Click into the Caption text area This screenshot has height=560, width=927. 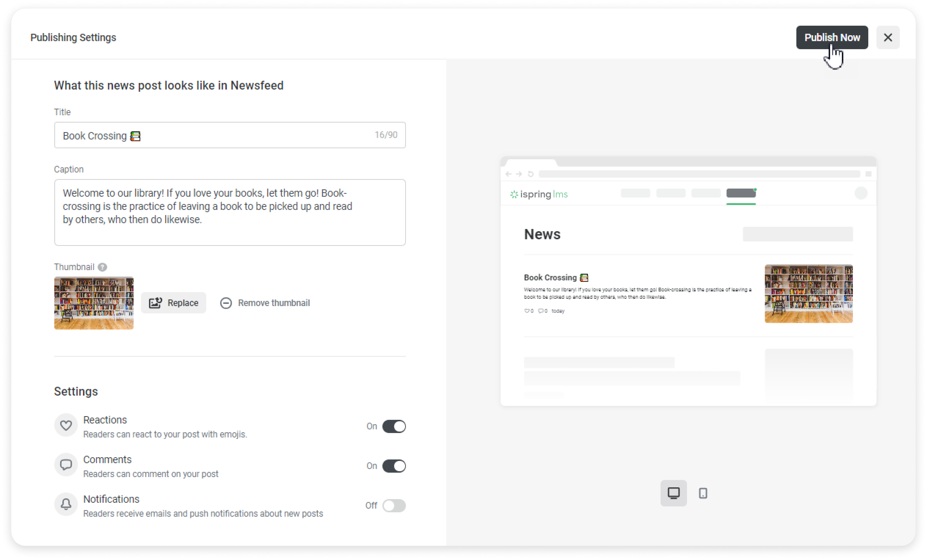(230, 212)
